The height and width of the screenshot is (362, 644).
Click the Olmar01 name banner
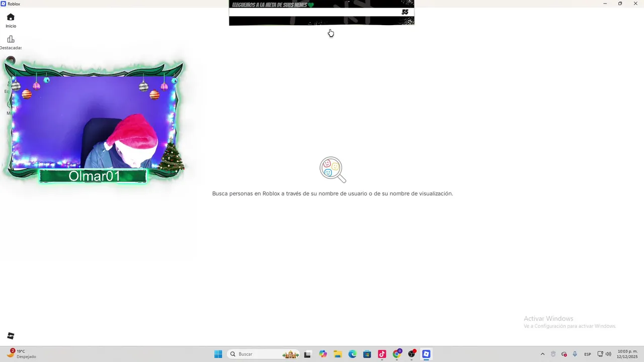coord(93,176)
